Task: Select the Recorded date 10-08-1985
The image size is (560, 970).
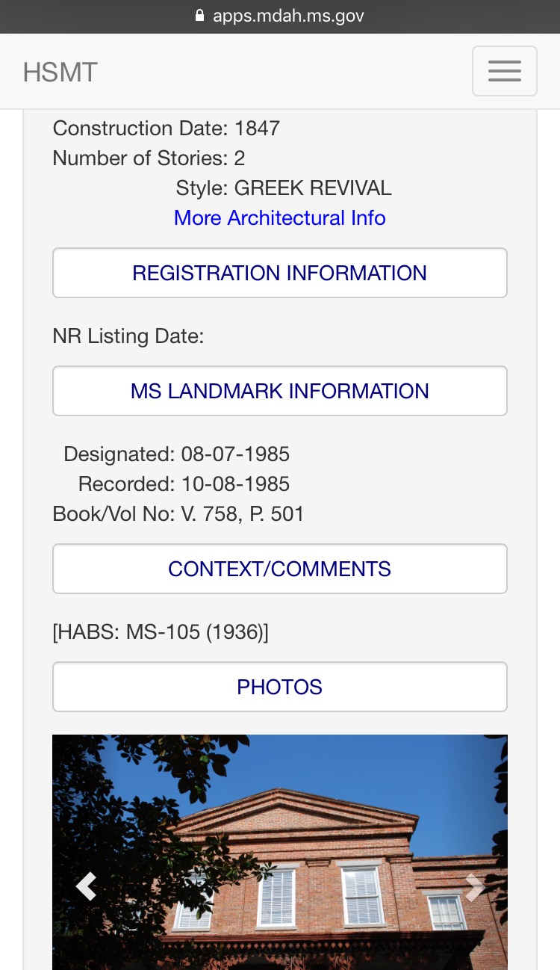Action: (x=235, y=484)
